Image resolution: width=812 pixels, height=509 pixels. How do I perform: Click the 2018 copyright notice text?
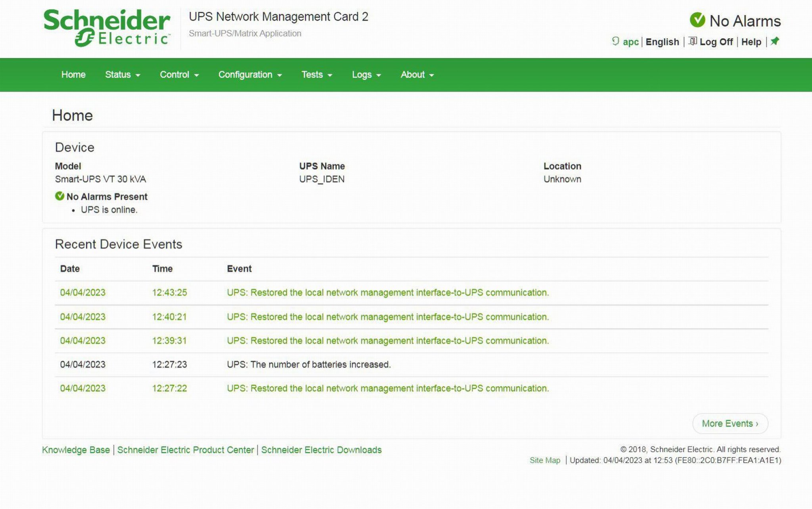700,450
